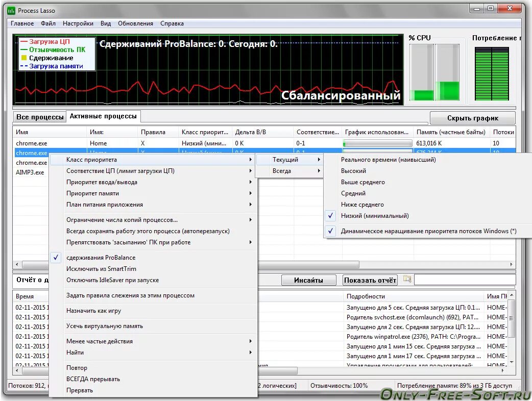Open the Всегда priority submenu
This screenshot has width=532, height=401.
point(282,170)
